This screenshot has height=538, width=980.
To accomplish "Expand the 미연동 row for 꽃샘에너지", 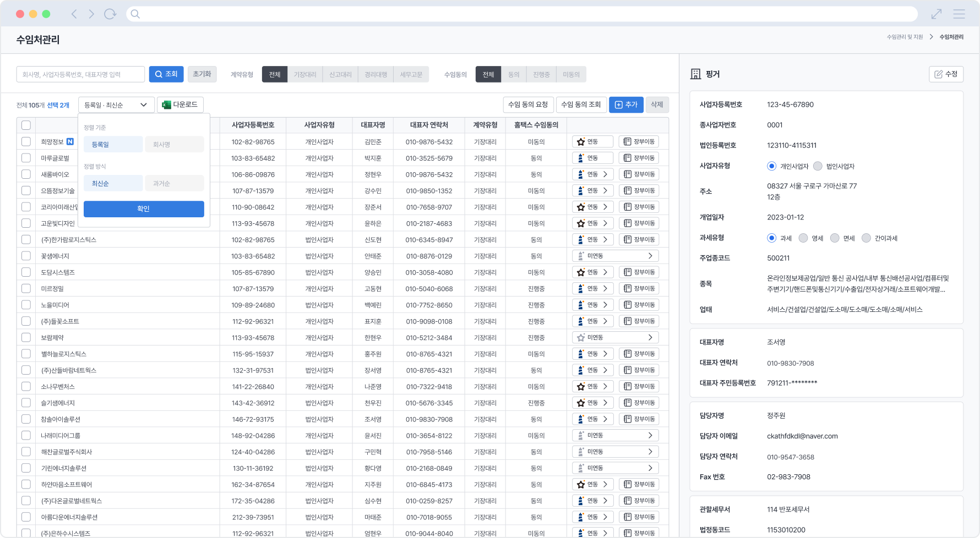I will [x=650, y=256].
